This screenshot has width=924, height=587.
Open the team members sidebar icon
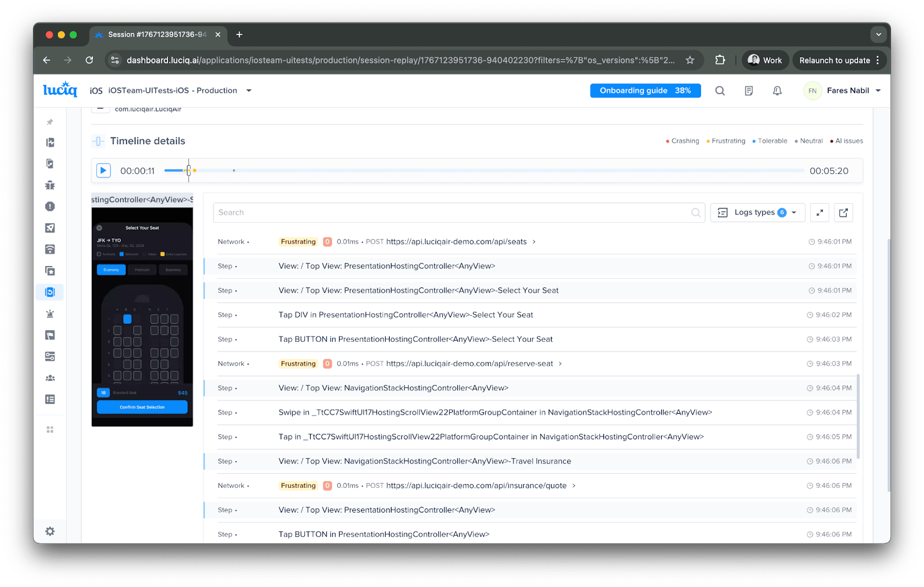50,378
